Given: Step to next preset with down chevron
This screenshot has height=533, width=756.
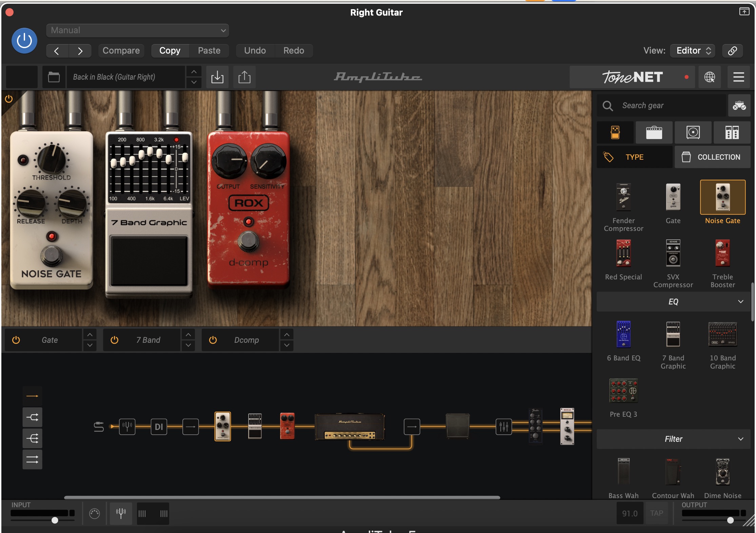Looking at the screenshot, I should pos(194,82).
